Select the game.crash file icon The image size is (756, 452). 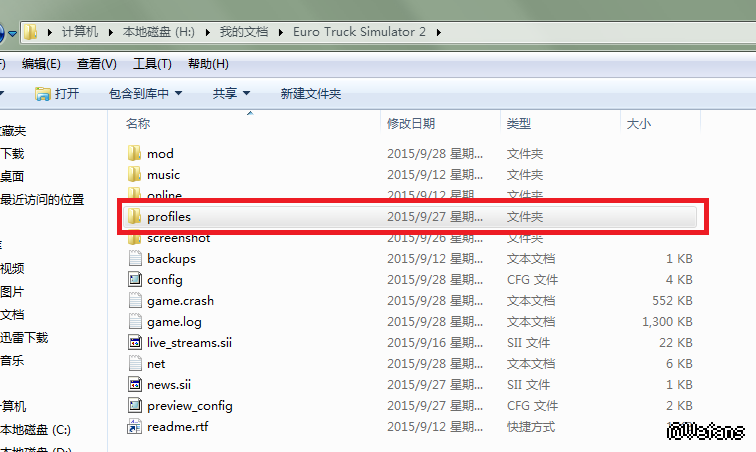pos(135,300)
